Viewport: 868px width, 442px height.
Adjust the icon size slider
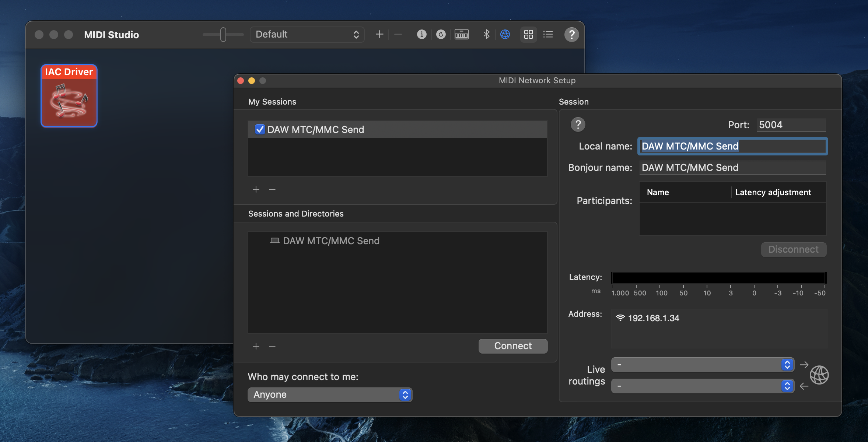pos(223,34)
